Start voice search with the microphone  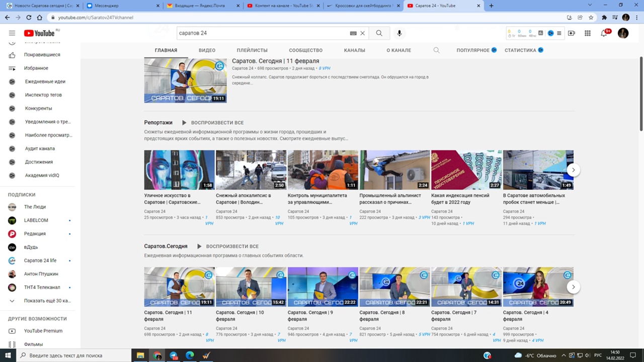(x=399, y=33)
